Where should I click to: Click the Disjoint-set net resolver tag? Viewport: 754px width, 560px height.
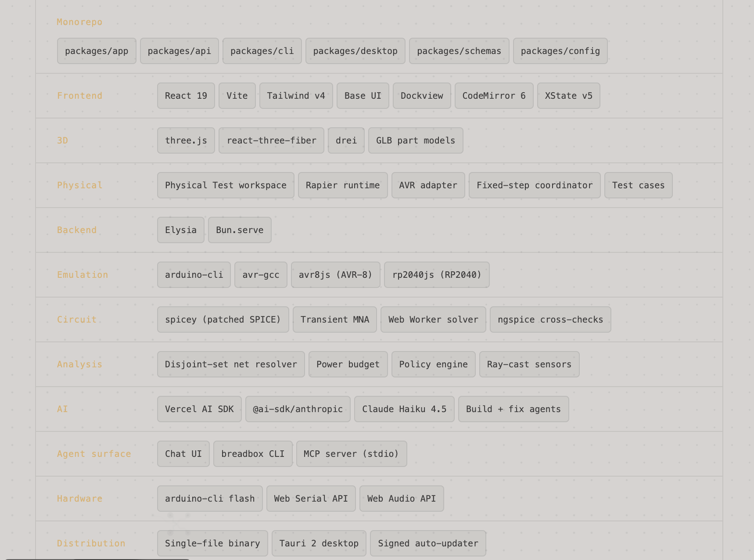click(231, 364)
